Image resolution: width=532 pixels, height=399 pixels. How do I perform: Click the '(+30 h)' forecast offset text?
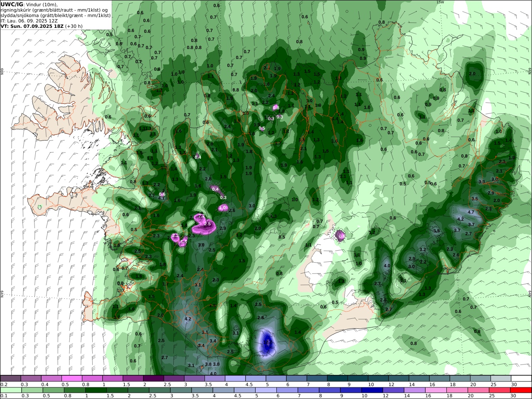point(74,26)
